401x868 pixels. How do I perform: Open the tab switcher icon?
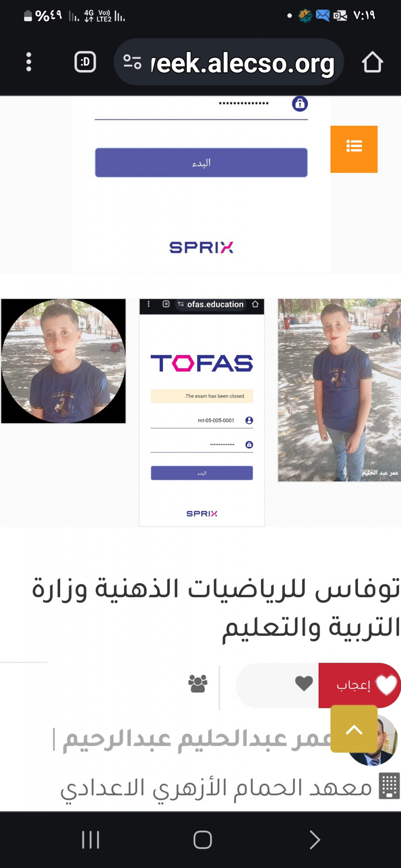coord(85,62)
